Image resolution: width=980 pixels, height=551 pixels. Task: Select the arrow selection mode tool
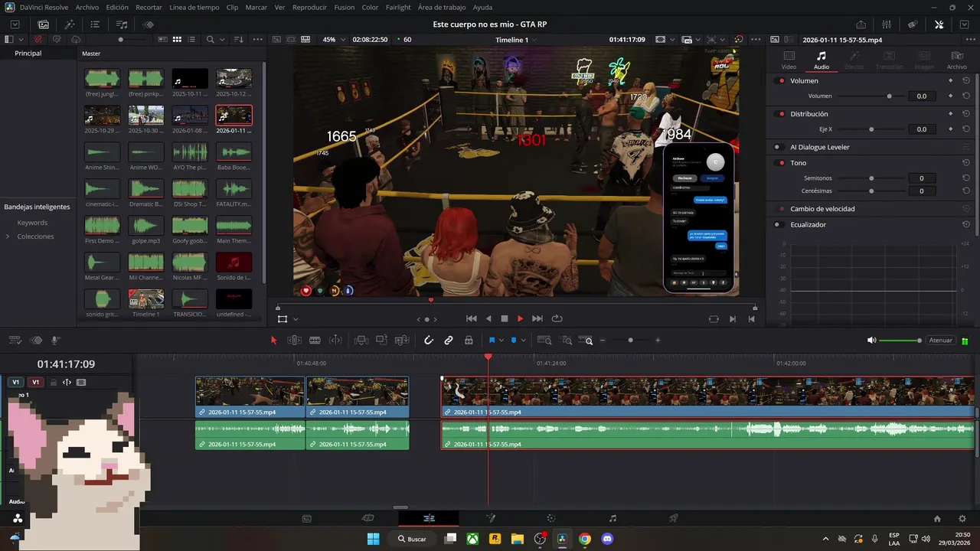coord(273,341)
